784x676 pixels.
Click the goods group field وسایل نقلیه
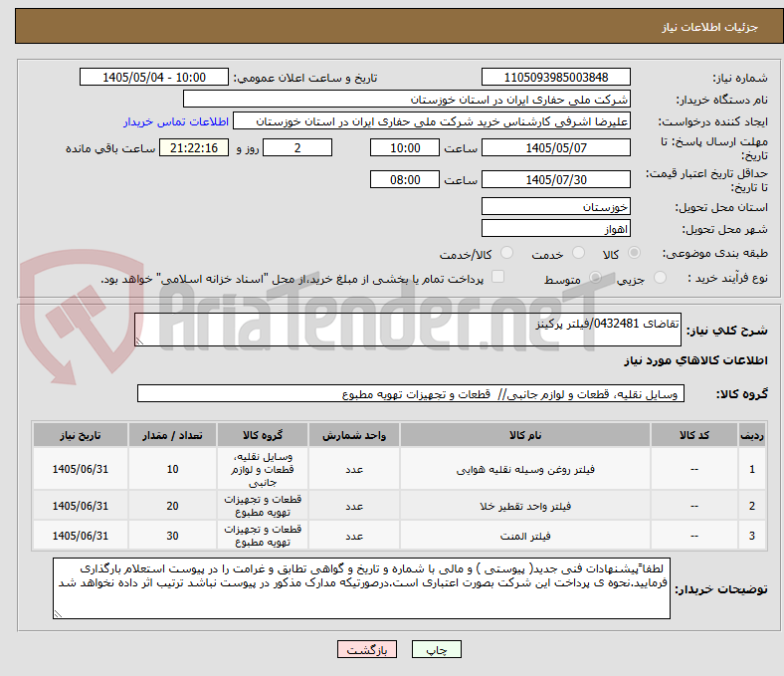411,394
